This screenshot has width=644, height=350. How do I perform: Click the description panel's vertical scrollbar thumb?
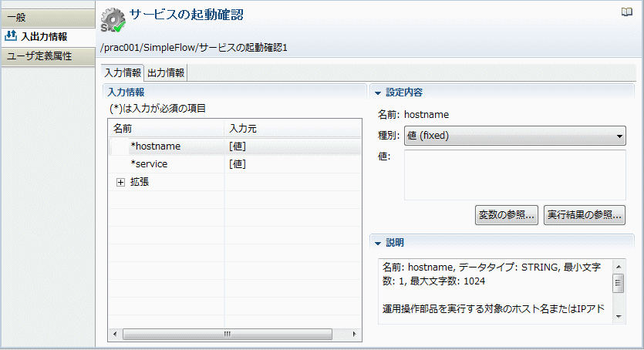tap(619, 283)
